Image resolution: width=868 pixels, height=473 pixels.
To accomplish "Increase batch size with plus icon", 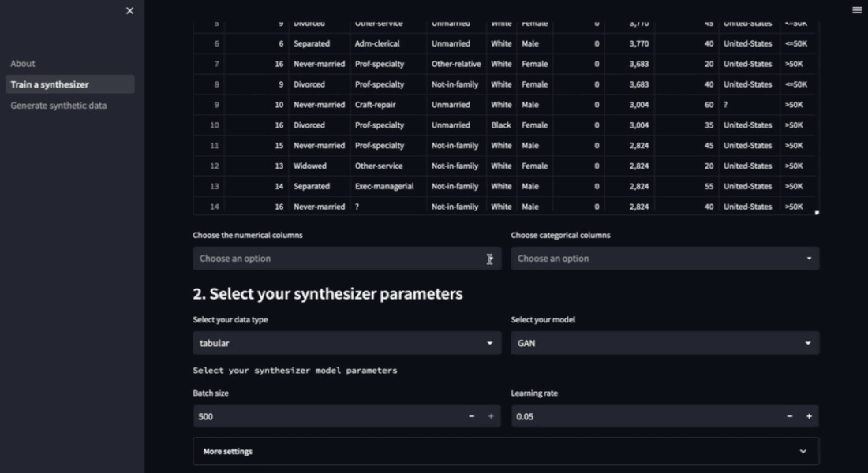I will (x=491, y=416).
